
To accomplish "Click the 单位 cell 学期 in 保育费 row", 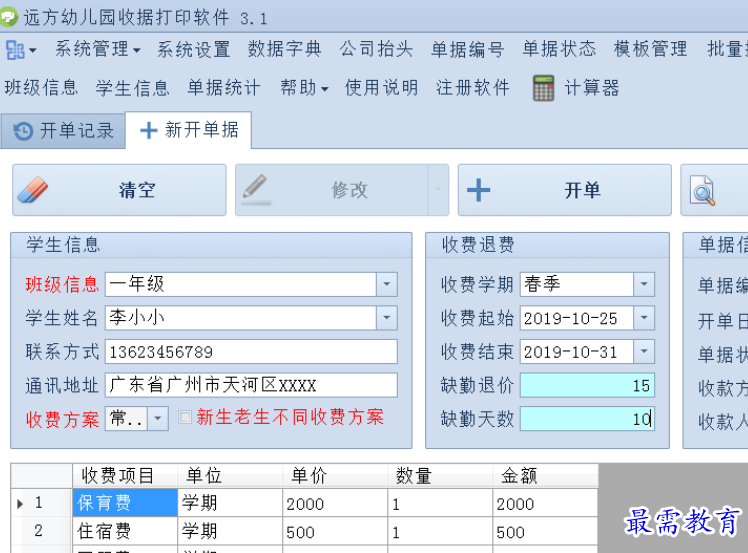I will (230, 503).
